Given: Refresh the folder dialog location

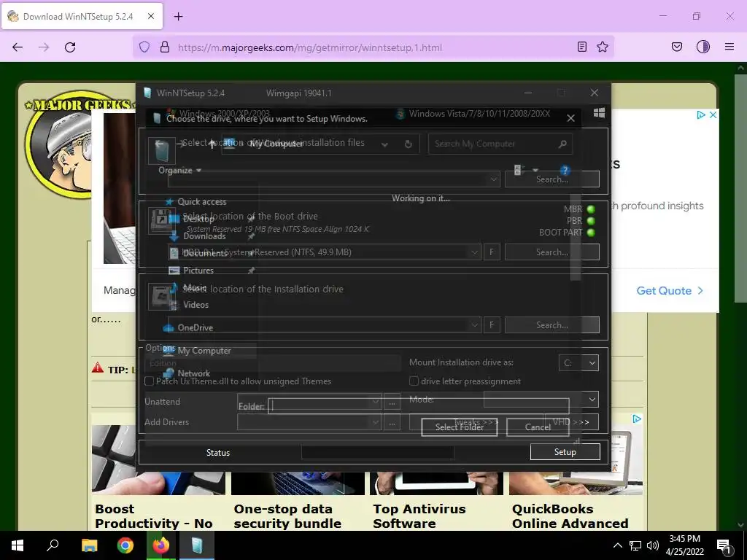Looking at the screenshot, I should (409, 144).
